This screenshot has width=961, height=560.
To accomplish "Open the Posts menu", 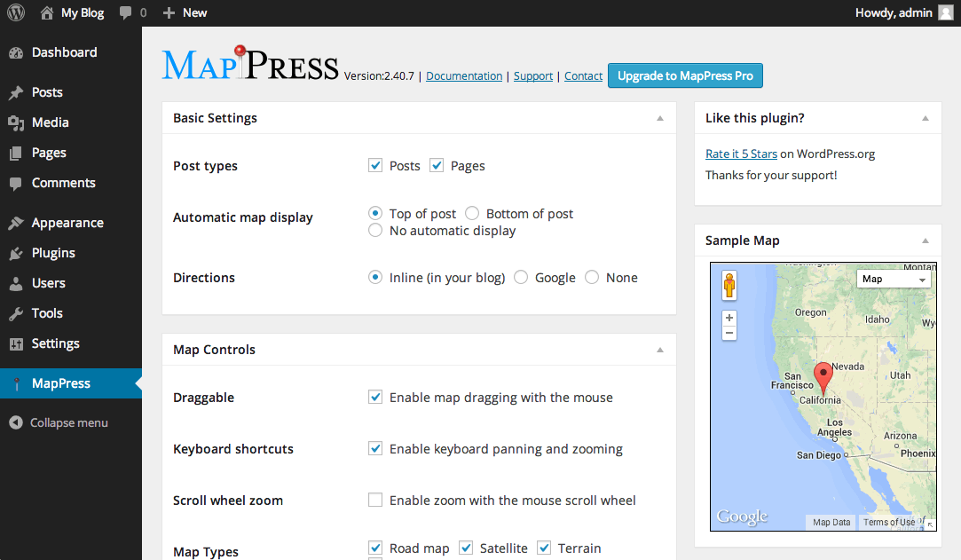I will (x=47, y=92).
